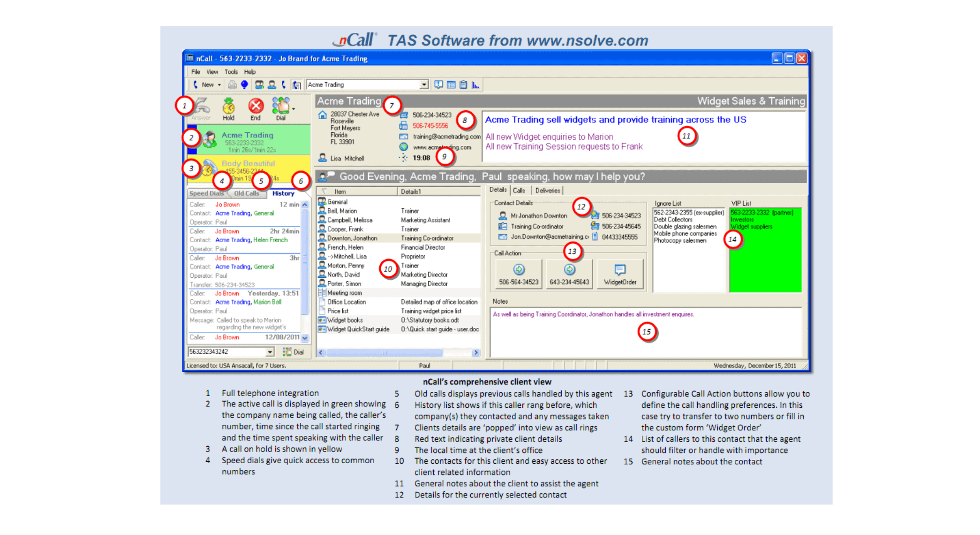Open the Widget books document

(x=399, y=320)
